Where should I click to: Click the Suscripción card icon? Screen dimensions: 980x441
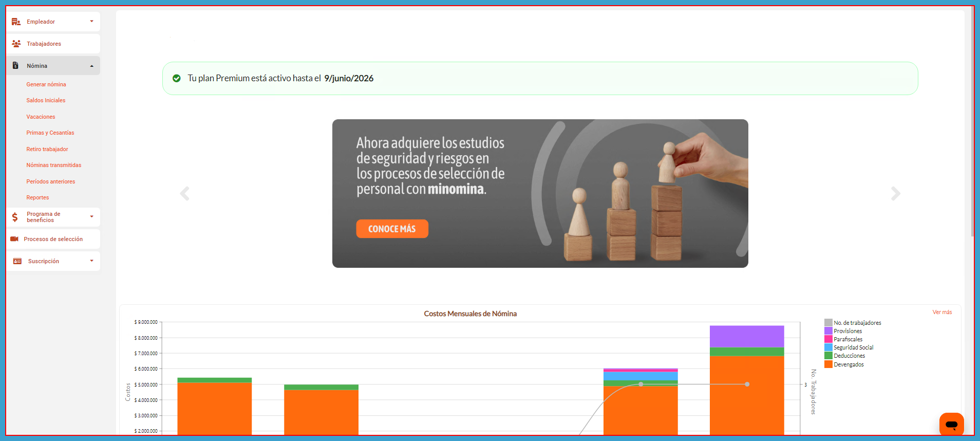point(17,261)
